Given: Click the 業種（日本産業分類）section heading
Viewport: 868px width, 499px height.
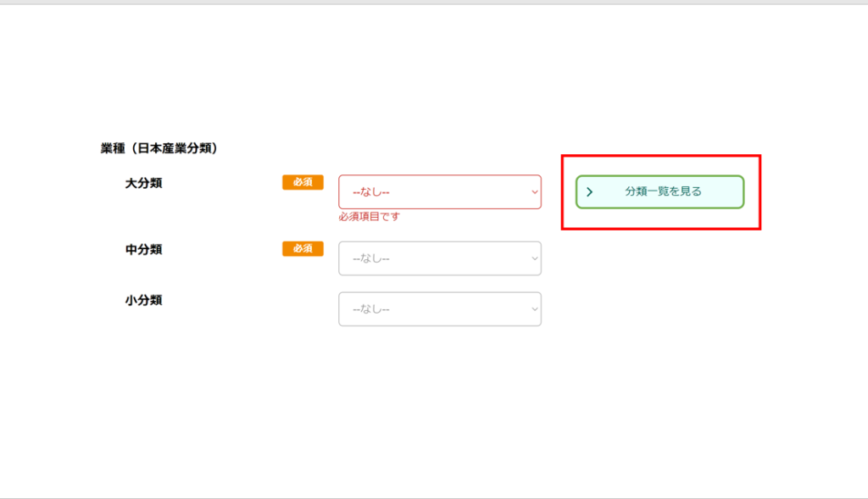Looking at the screenshot, I should (x=159, y=148).
